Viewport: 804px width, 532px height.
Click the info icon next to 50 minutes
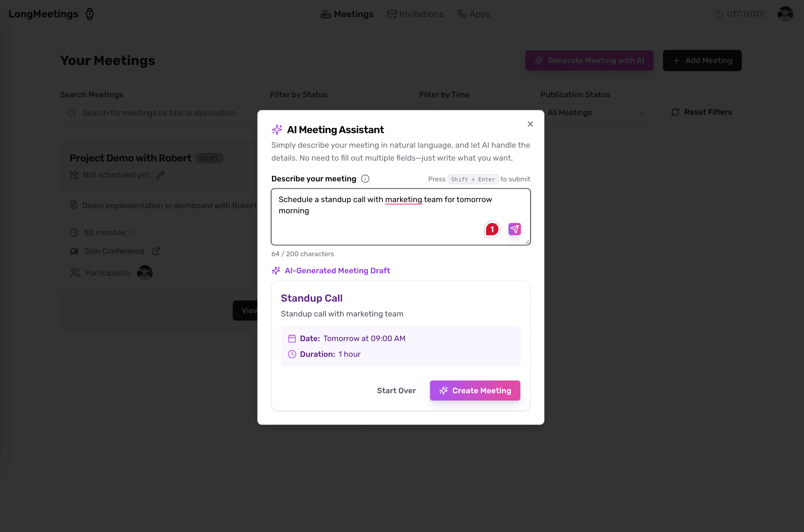point(133,233)
